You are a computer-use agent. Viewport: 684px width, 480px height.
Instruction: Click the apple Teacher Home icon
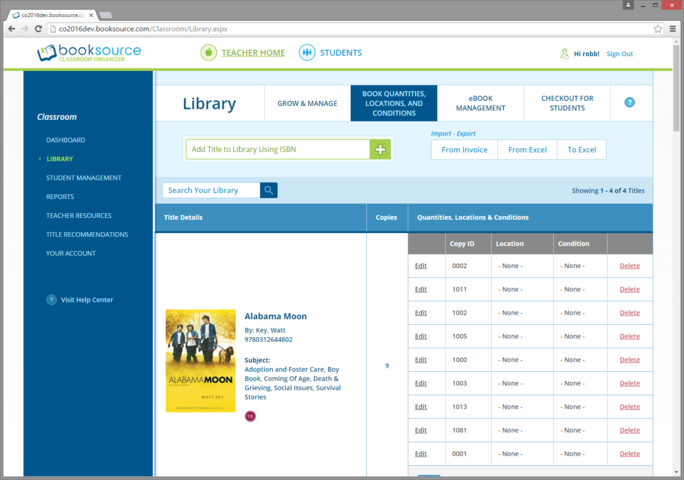click(208, 53)
